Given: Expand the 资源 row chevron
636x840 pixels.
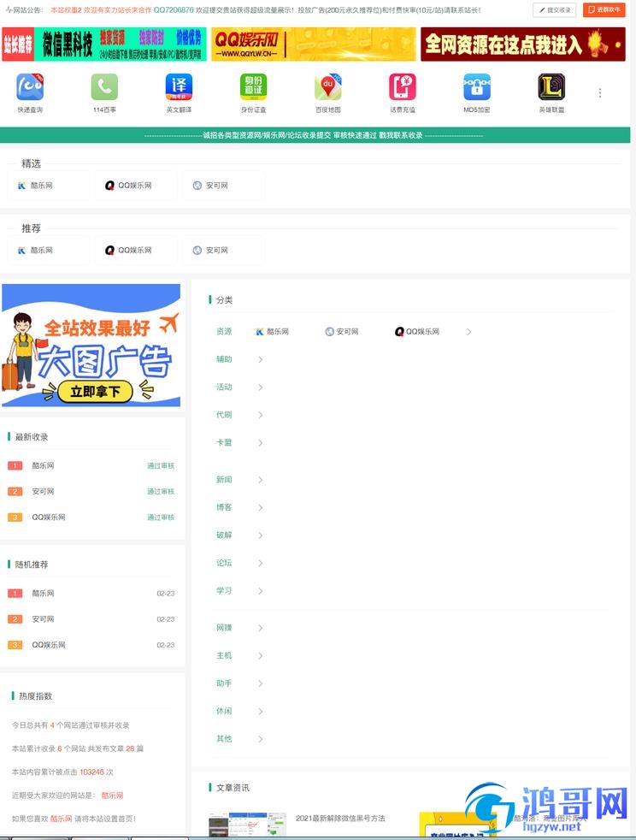Looking at the screenshot, I should tap(469, 332).
